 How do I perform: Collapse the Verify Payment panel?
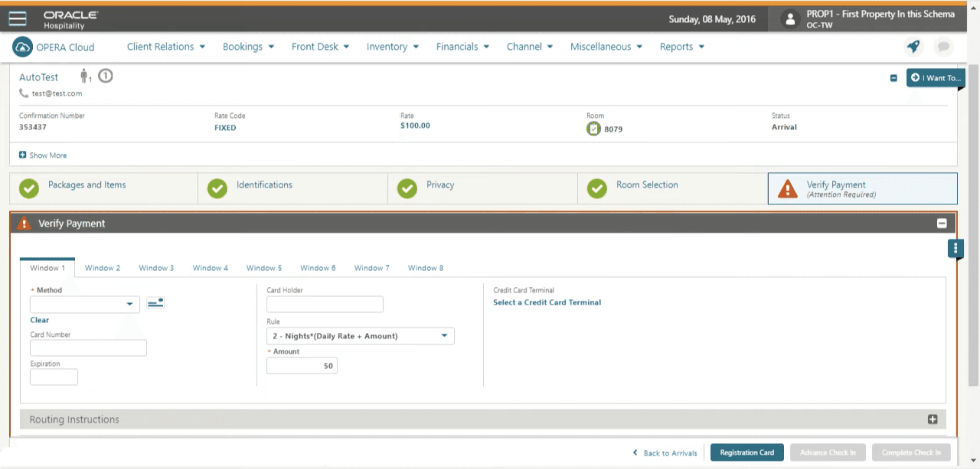[x=942, y=223]
